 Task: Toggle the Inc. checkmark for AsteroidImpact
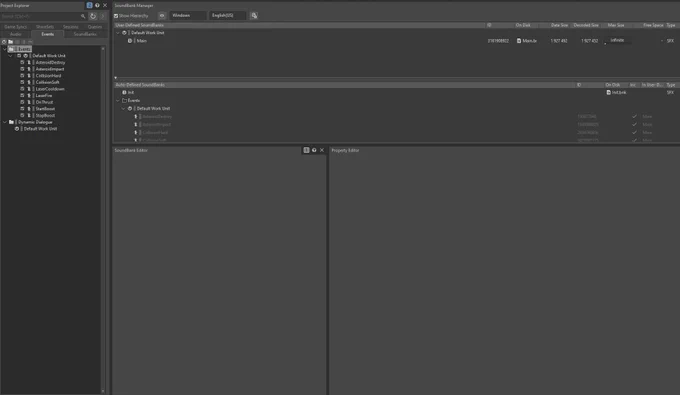click(x=634, y=124)
